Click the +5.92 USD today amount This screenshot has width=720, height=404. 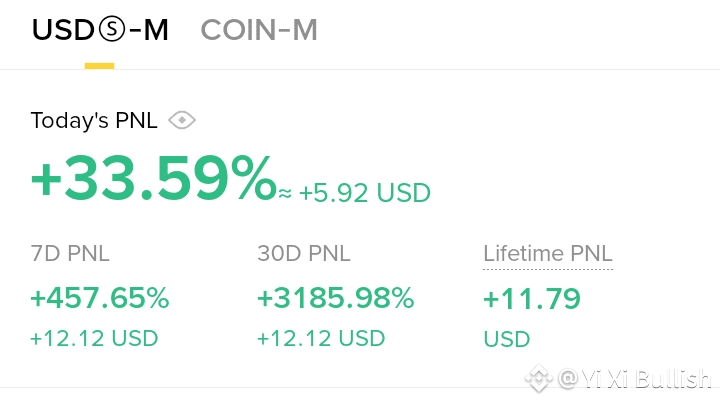point(364,192)
